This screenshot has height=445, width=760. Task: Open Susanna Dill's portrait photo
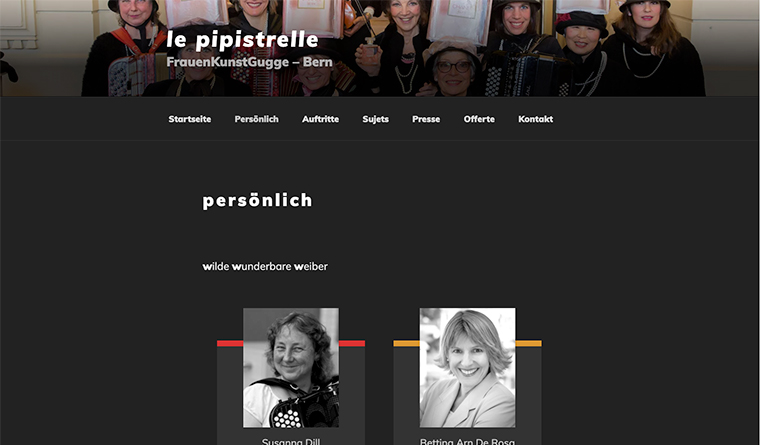click(x=291, y=368)
